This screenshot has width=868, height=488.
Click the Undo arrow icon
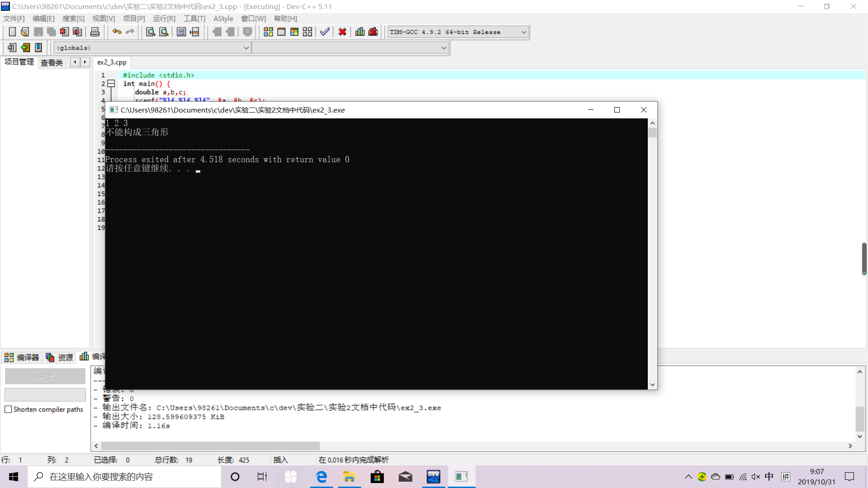[x=117, y=32]
